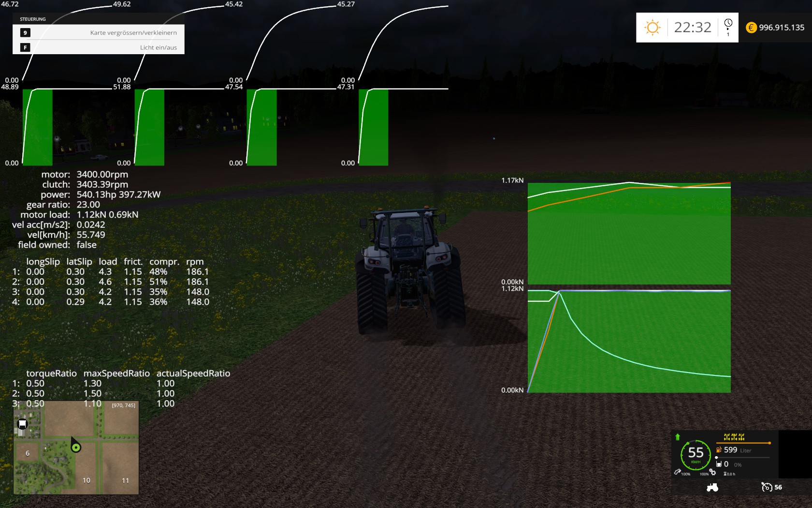
Task: Click the '1.12kN' lower graph label
Action: point(512,289)
